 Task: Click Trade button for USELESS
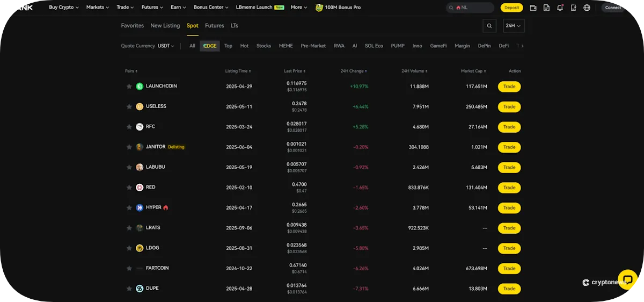(509, 107)
